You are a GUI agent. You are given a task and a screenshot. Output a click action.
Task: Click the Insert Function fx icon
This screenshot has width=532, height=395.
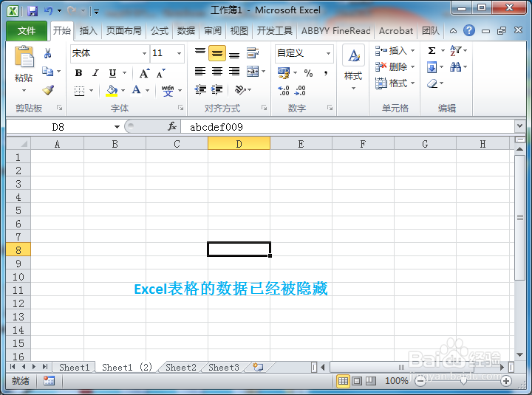[x=172, y=127]
